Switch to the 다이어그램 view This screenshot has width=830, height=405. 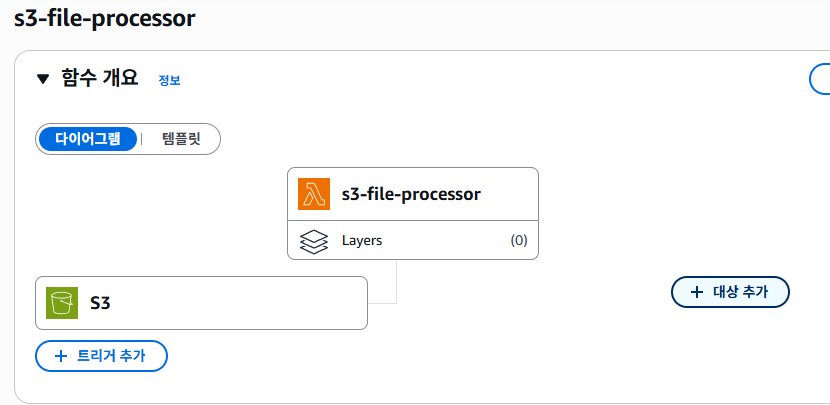point(88,139)
